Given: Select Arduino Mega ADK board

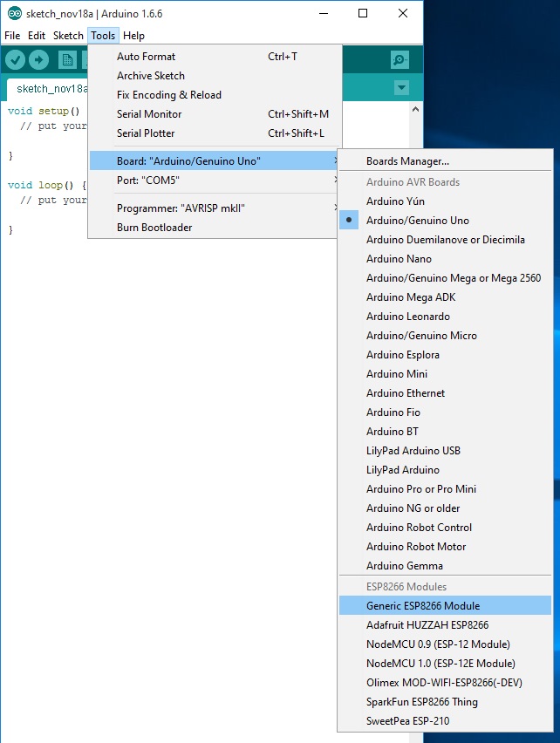Looking at the screenshot, I should coord(446,297).
